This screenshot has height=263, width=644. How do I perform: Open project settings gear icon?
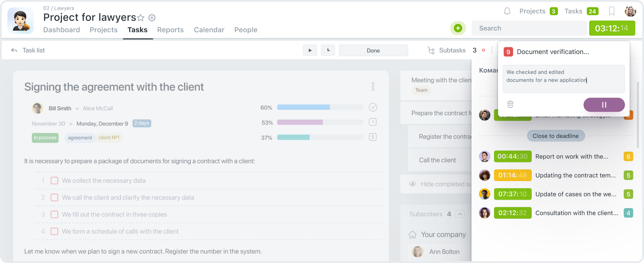152,18
